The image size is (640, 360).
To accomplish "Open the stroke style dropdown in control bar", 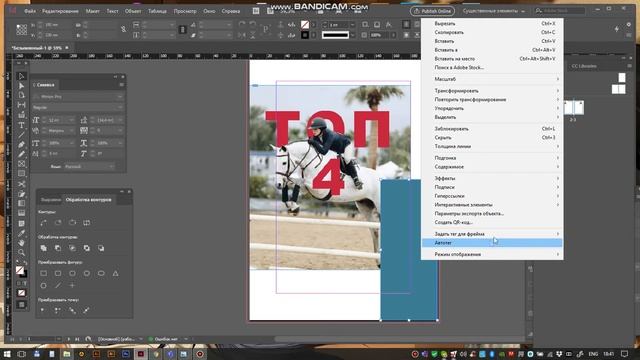I will tap(352, 36).
